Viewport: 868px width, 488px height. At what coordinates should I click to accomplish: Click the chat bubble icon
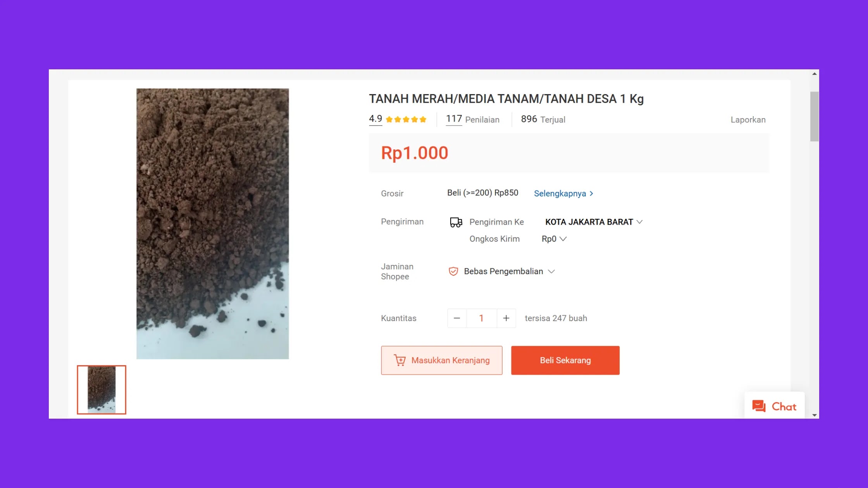point(759,406)
